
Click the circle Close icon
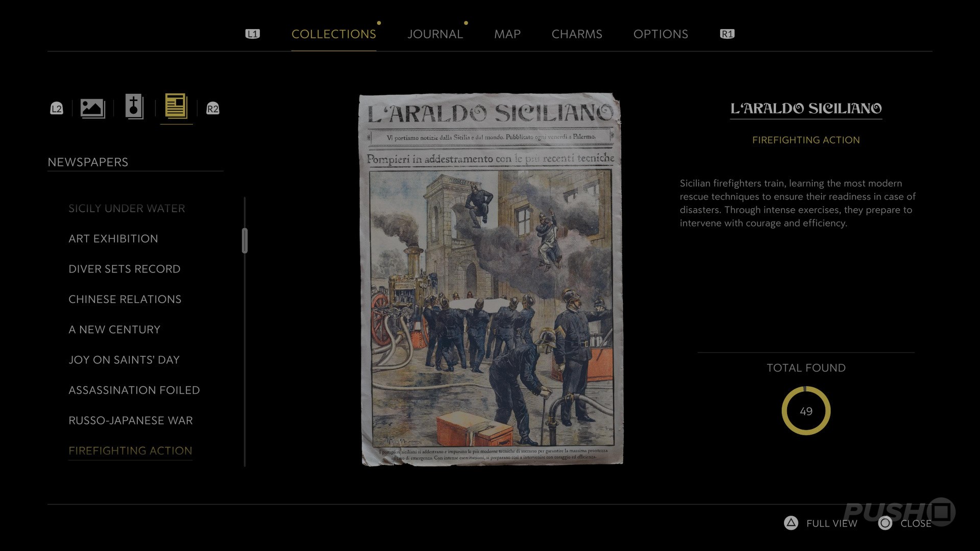(x=885, y=523)
